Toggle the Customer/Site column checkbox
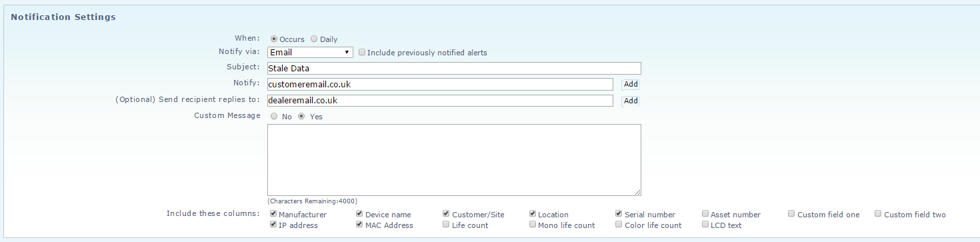The image size is (980, 242). [447, 214]
